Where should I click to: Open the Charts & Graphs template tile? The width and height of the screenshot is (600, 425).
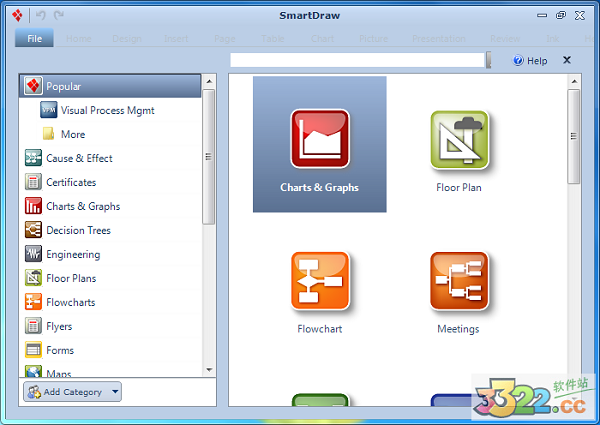click(320, 144)
